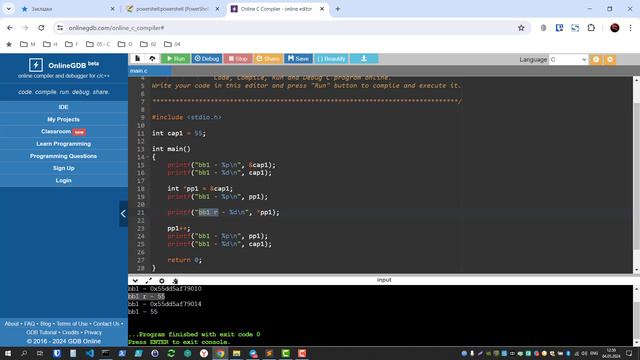
Task: Collapse the console with the down chevron
Action: tap(135, 281)
